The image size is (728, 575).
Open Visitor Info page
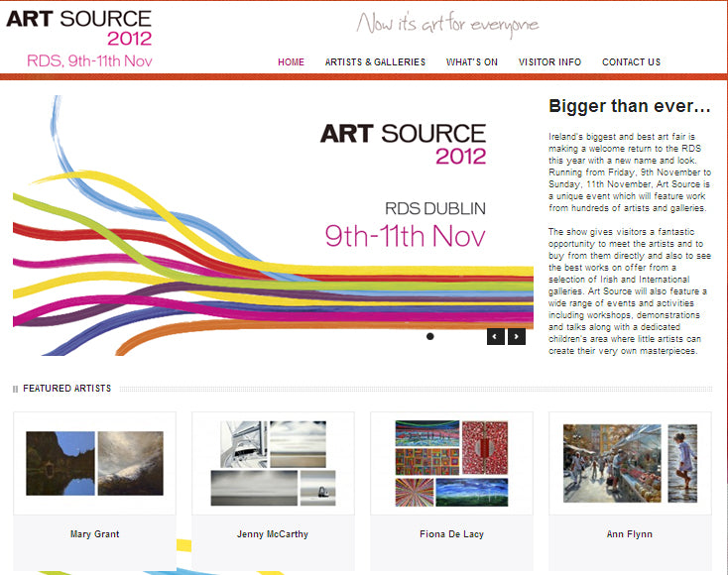click(x=549, y=62)
